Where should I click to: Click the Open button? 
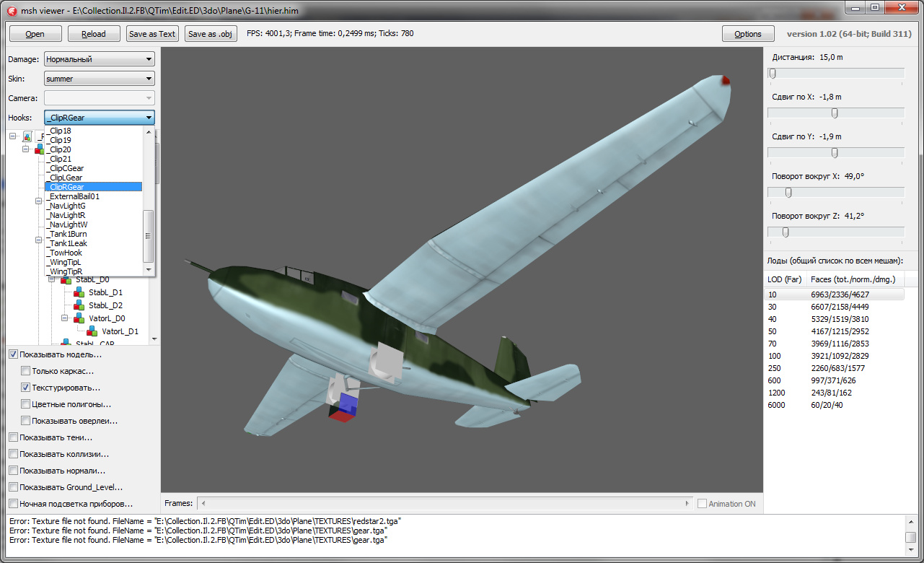click(x=35, y=34)
